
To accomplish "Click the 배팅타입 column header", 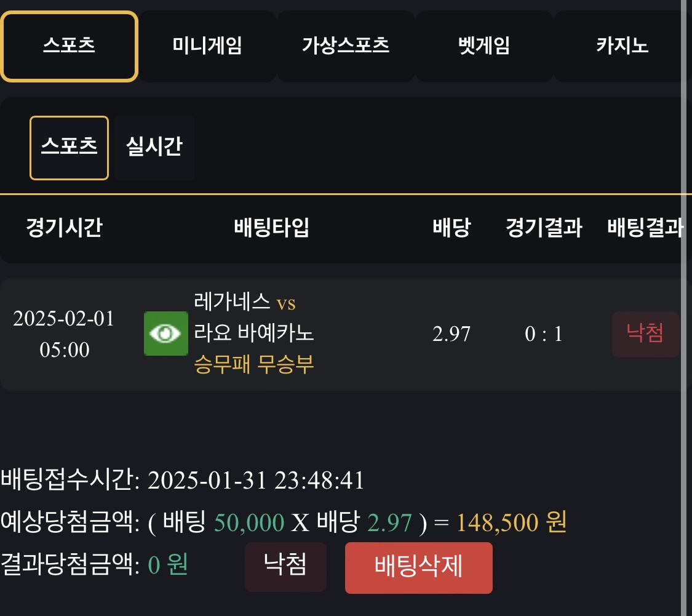I will [271, 228].
